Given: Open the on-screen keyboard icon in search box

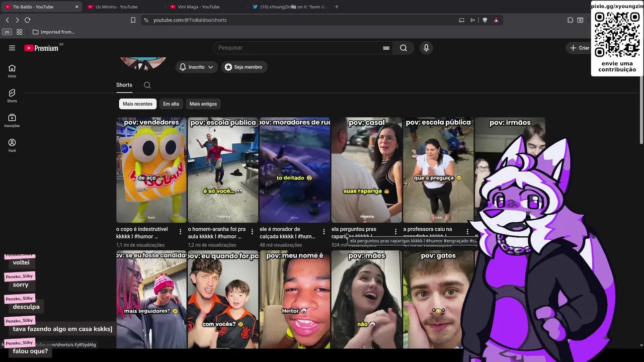Looking at the screenshot, I should 386,48.
